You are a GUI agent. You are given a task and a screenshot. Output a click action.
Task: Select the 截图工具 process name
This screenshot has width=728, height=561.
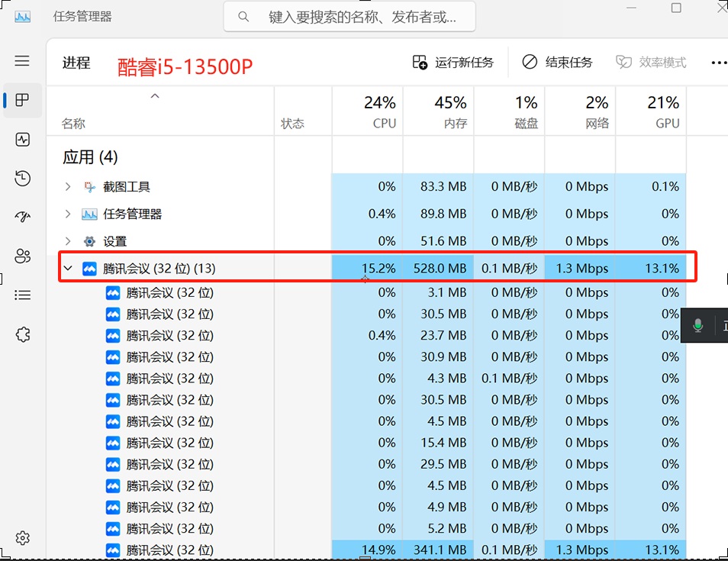tap(126, 187)
